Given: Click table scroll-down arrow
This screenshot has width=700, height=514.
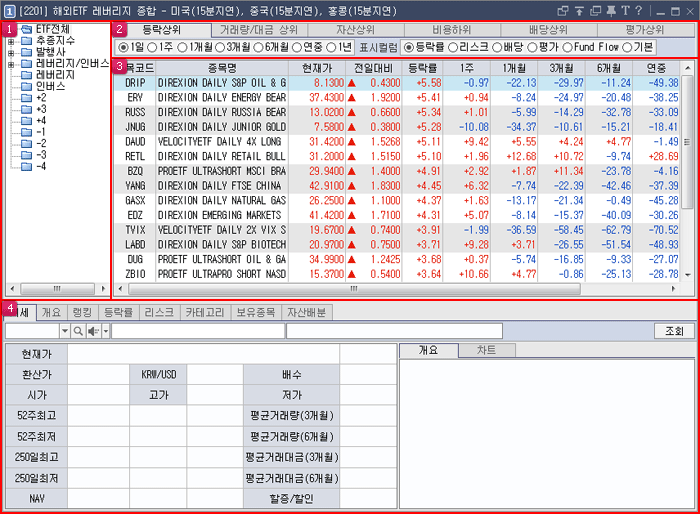Looking at the screenshot, I should click(688, 275).
